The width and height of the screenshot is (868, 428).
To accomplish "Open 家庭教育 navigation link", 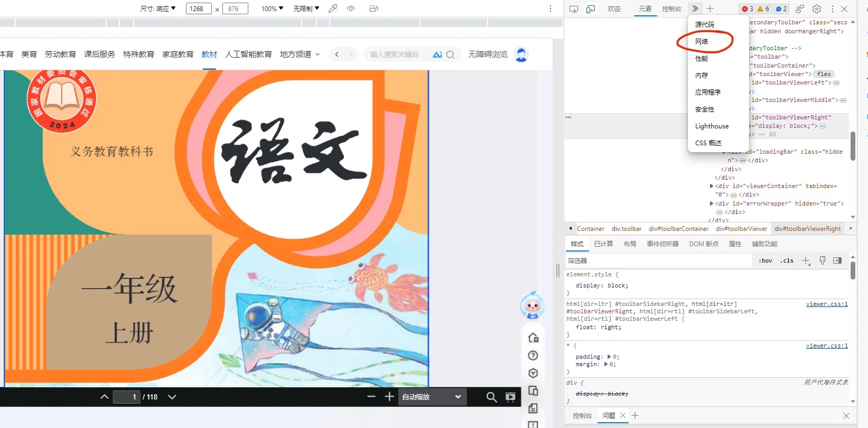I will (178, 54).
